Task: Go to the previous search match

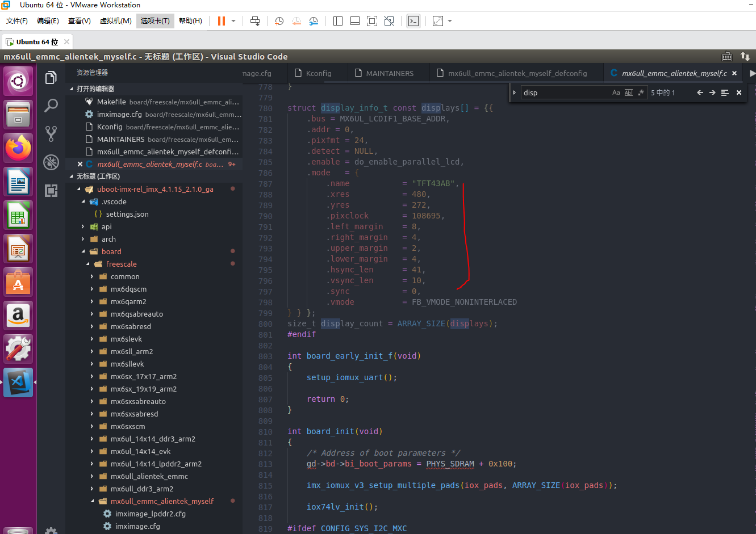Action: tap(700, 92)
